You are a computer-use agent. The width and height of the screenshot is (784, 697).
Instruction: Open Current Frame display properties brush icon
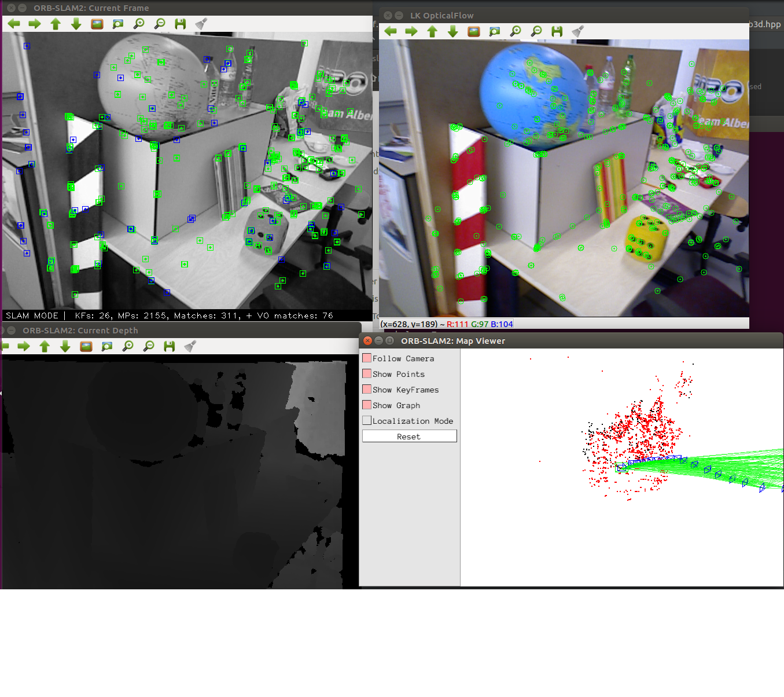click(201, 24)
